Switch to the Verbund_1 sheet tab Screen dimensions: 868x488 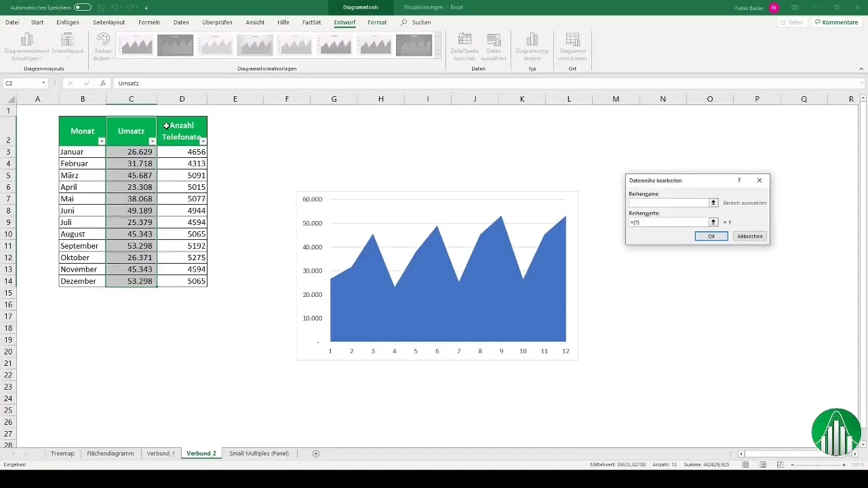pos(161,453)
